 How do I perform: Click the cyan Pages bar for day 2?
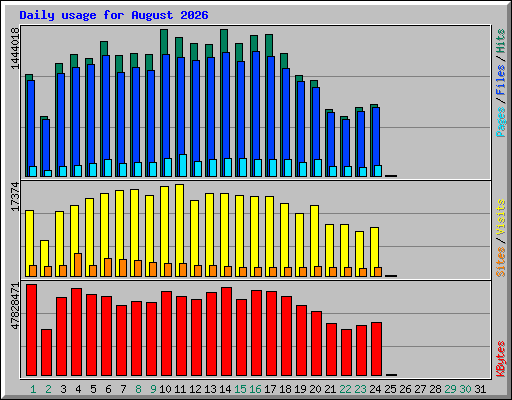(48, 173)
